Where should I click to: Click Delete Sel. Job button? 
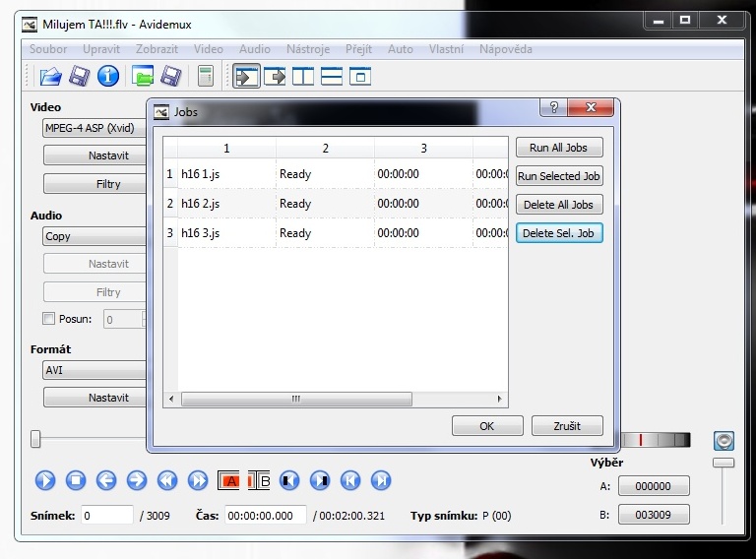(x=559, y=233)
